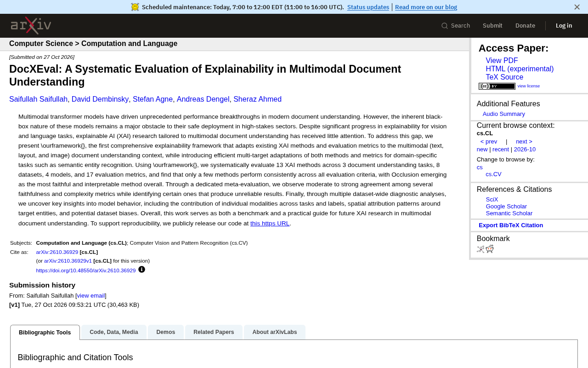Dismiss the maintenance banner with X
The height and width of the screenshot is (368, 588).
click(x=577, y=7)
